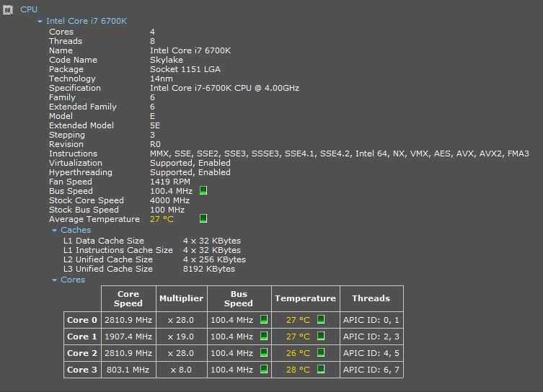Click the L2 Unified Cache Size label
This screenshot has height=392, width=543.
pos(108,259)
